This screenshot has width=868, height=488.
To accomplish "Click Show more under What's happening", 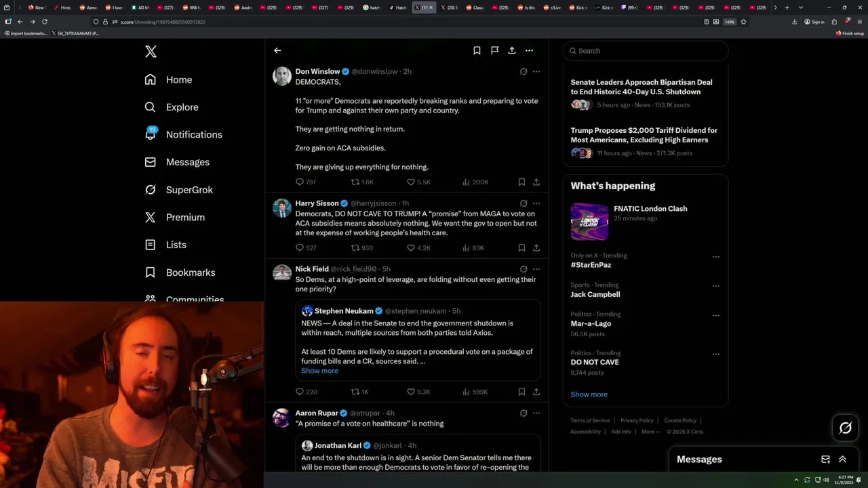I will 589,394.
